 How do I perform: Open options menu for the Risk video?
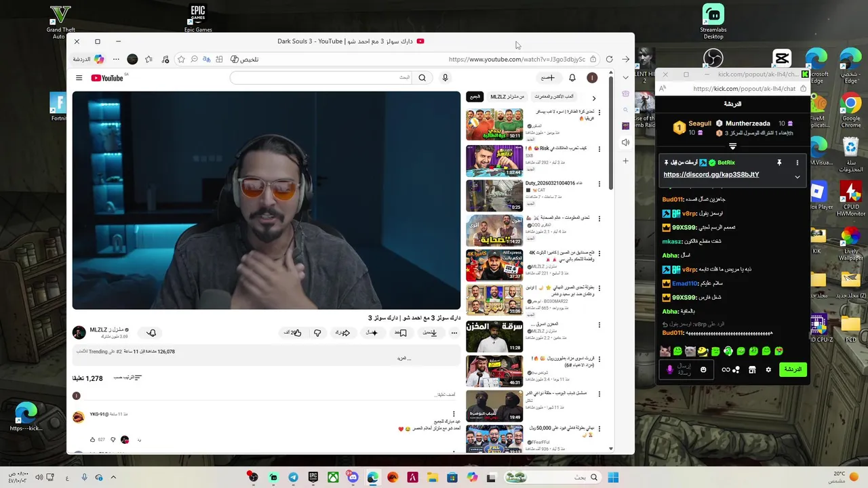[599, 148]
